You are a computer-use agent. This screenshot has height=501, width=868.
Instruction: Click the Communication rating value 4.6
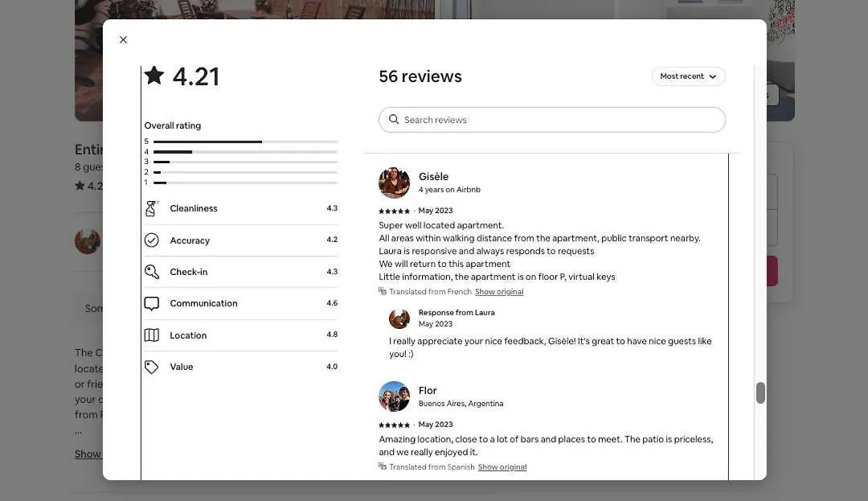pyautogui.click(x=332, y=303)
